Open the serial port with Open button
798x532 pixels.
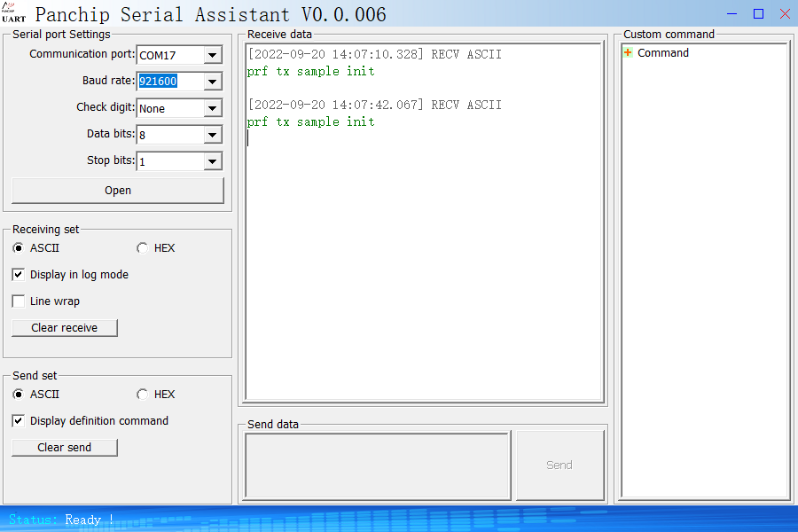[118, 191]
